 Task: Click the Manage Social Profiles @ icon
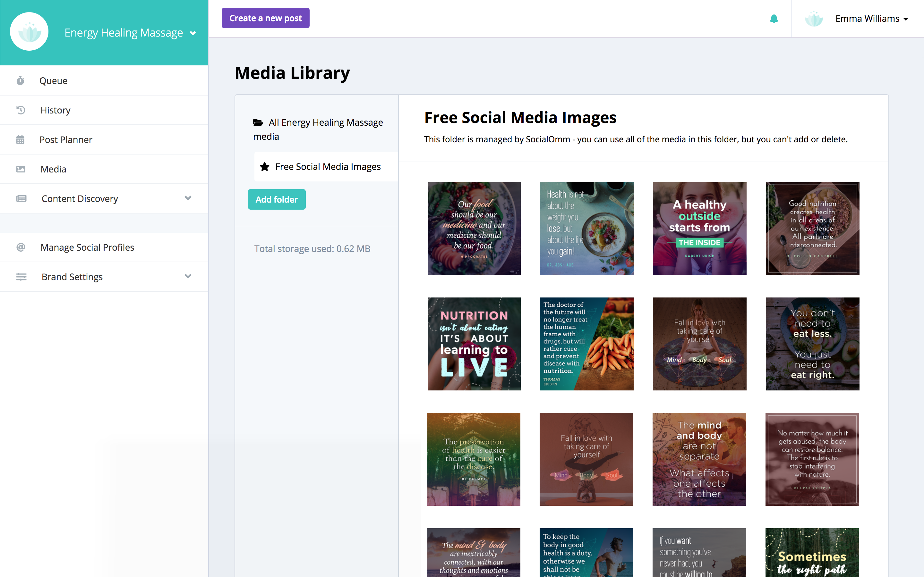21,247
